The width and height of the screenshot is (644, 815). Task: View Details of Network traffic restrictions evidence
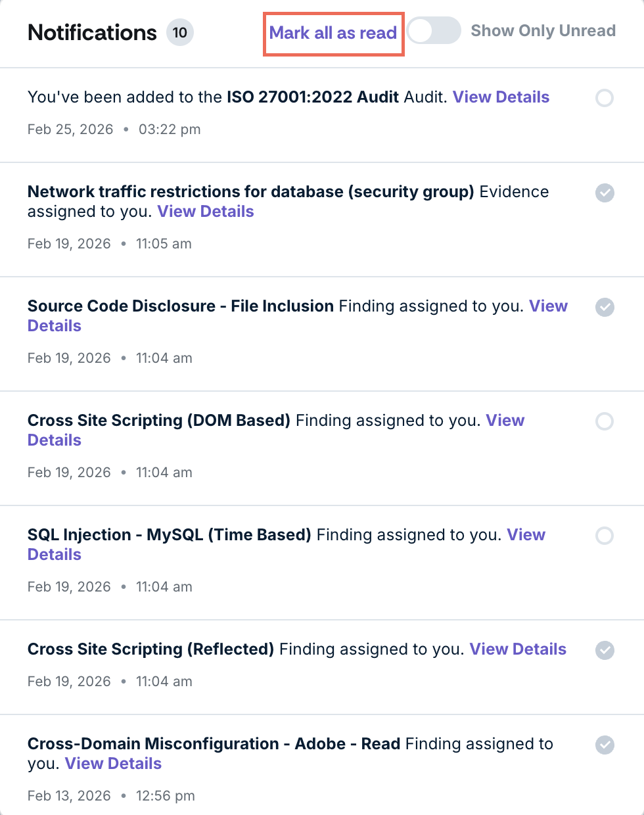[x=206, y=212]
